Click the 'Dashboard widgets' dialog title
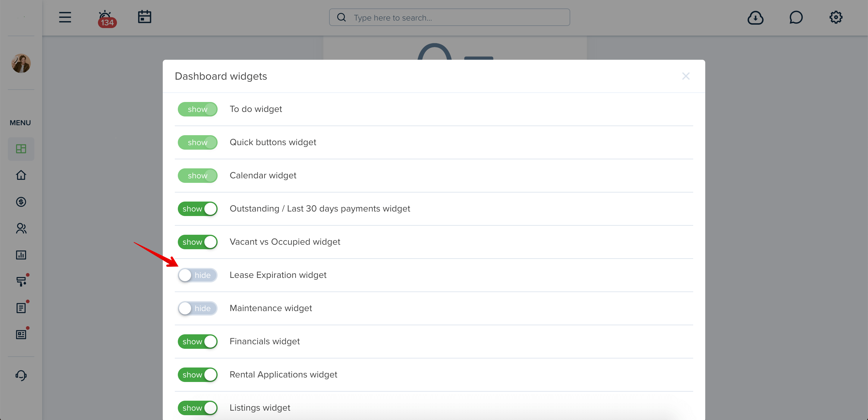The image size is (868, 420). point(221,76)
